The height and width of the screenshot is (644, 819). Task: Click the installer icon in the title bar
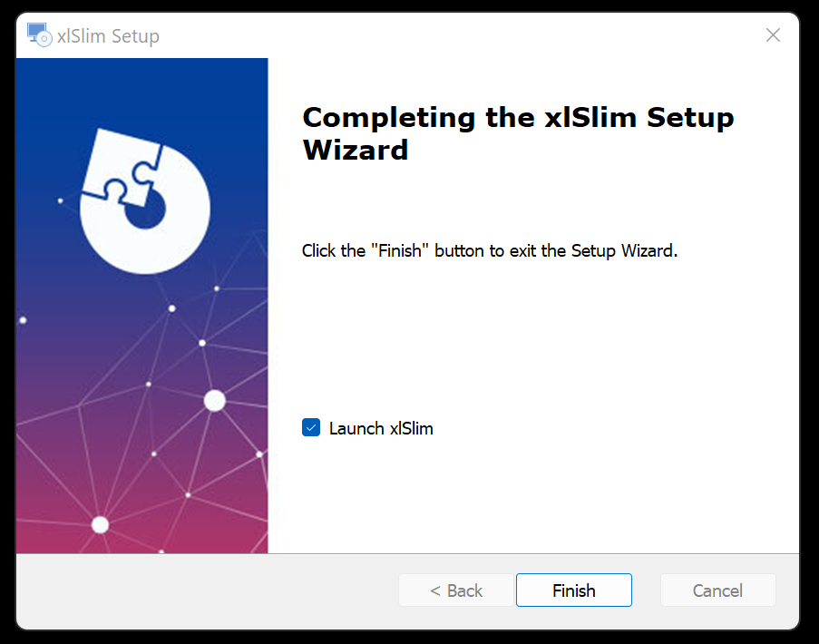click(x=39, y=35)
